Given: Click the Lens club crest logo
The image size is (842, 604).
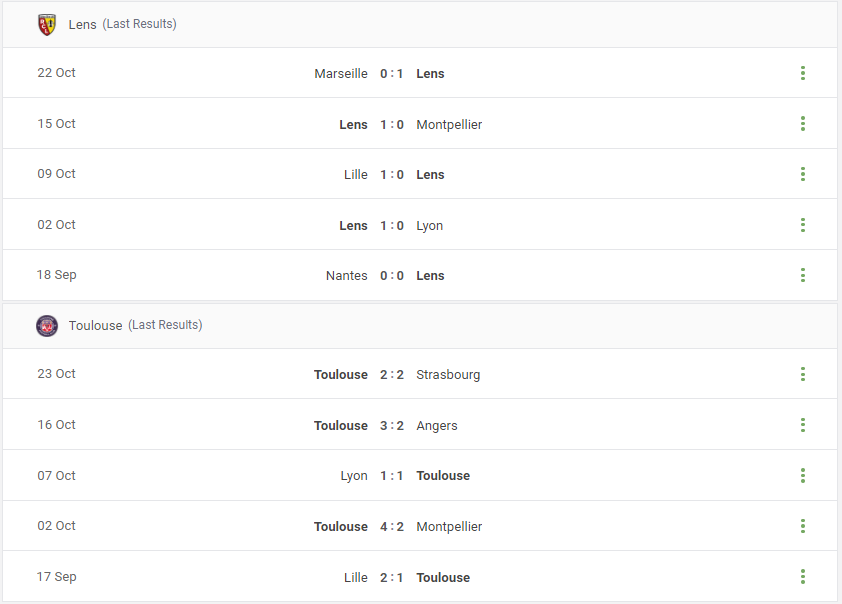Looking at the screenshot, I should click(47, 25).
